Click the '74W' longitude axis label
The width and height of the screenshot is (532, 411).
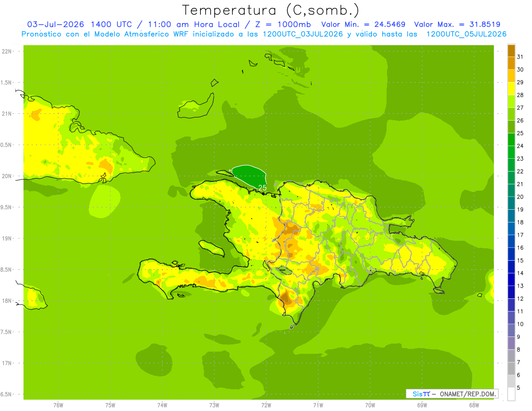[x=162, y=405]
